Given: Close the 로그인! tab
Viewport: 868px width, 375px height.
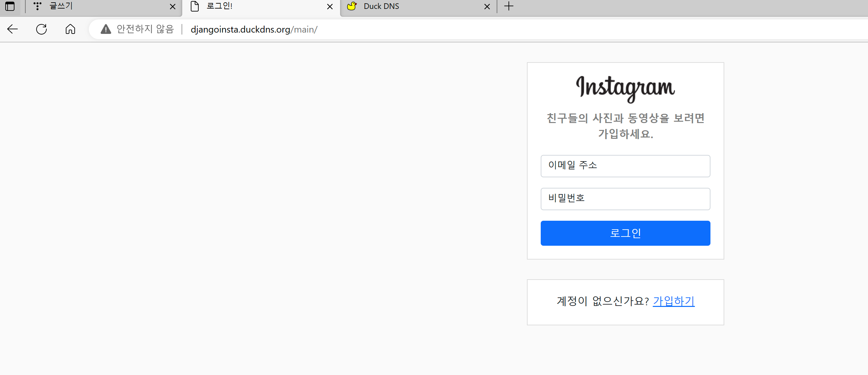Looking at the screenshot, I should (x=330, y=6).
